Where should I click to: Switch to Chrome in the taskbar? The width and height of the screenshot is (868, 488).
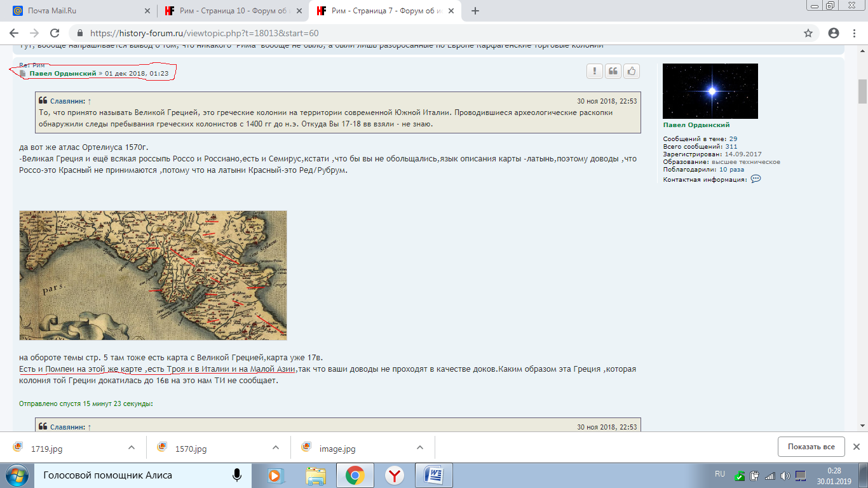pyautogui.click(x=355, y=475)
